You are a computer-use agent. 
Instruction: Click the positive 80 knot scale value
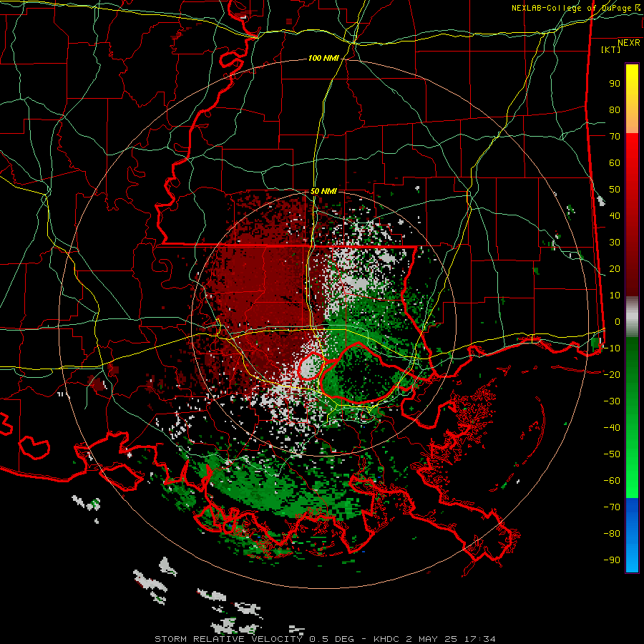[615, 110]
